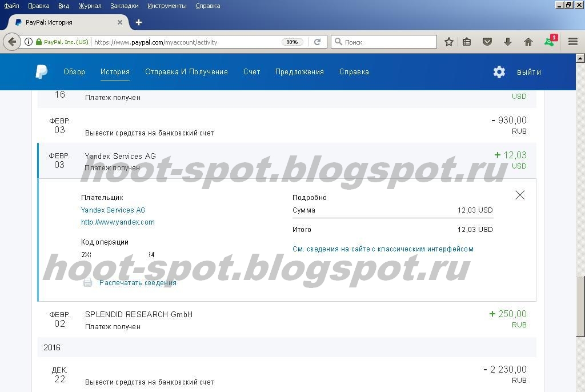
Task: Click the PayPal, Inc. (US) certificate label
Action: 66,42
